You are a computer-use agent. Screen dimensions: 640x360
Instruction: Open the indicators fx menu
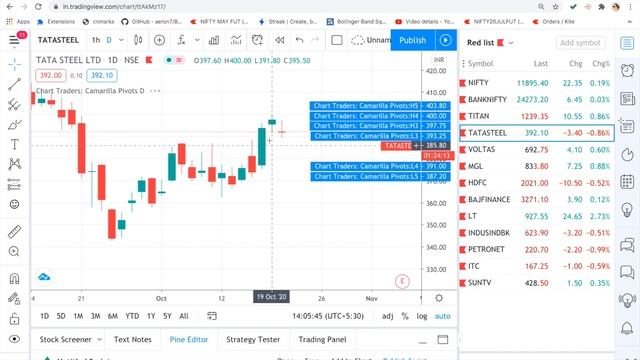point(181,40)
